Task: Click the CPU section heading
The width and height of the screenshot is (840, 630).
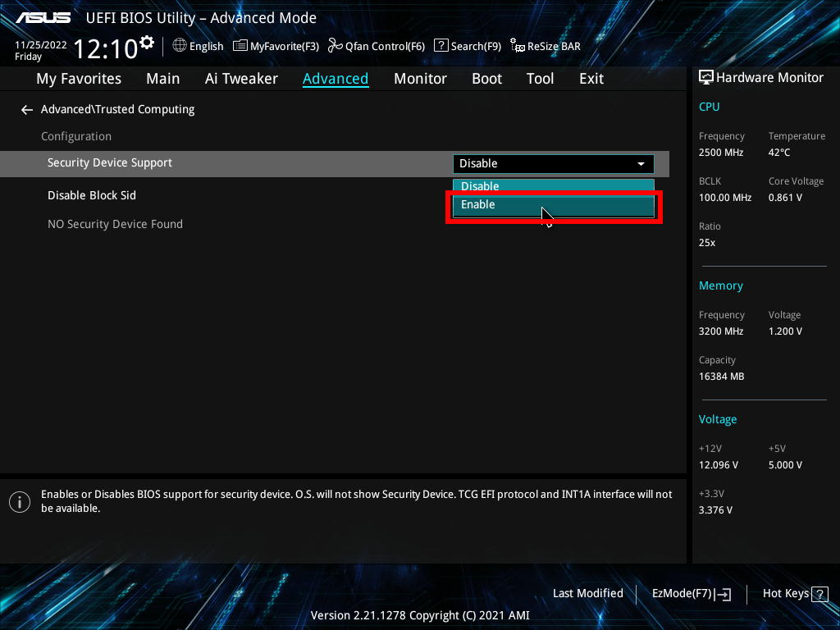Action: pyautogui.click(x=709, y=107)
